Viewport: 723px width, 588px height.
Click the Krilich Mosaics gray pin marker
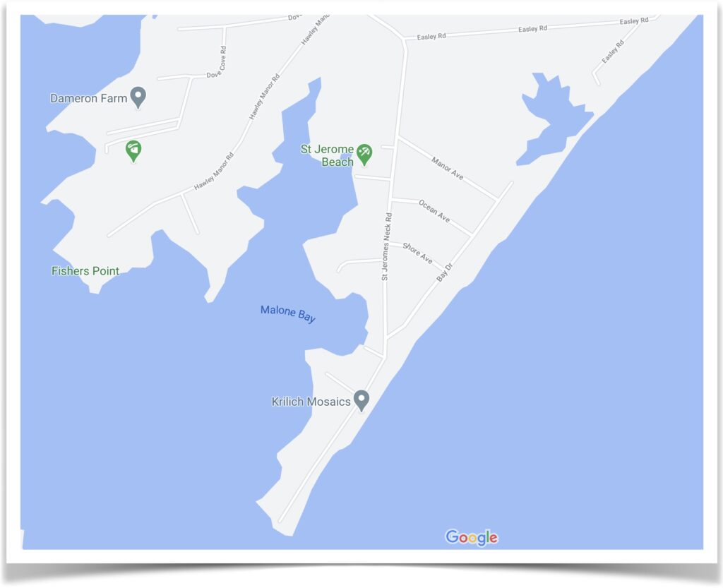[x=361, y=400]
